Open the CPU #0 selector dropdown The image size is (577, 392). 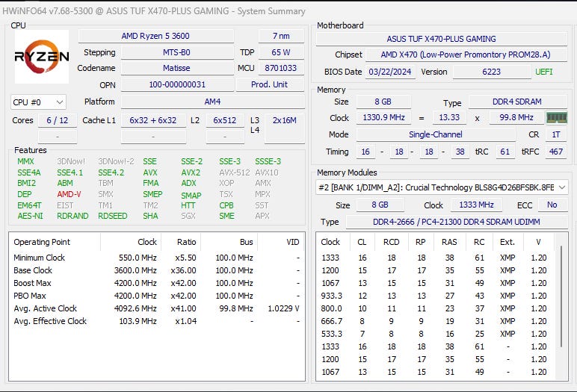coord(38,102)
